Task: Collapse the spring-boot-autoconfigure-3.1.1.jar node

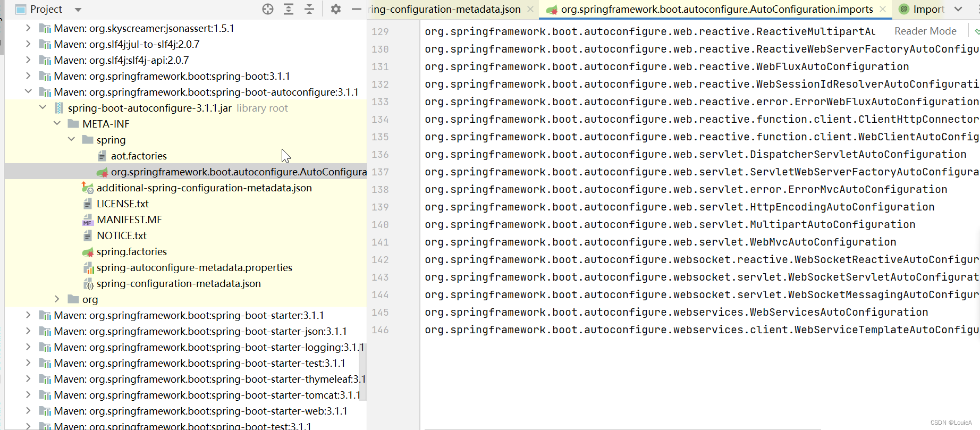Action: click(x=43, y=107)
